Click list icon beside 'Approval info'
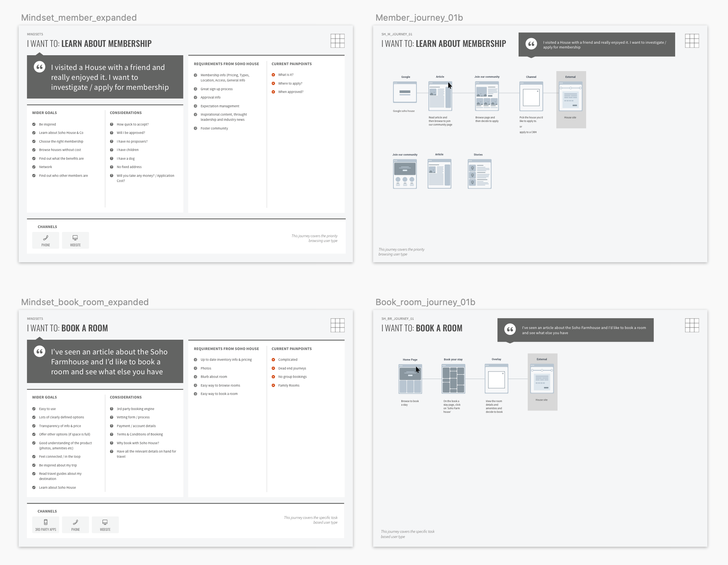Viewport: 728px width, 565px height. click(196, 97)
